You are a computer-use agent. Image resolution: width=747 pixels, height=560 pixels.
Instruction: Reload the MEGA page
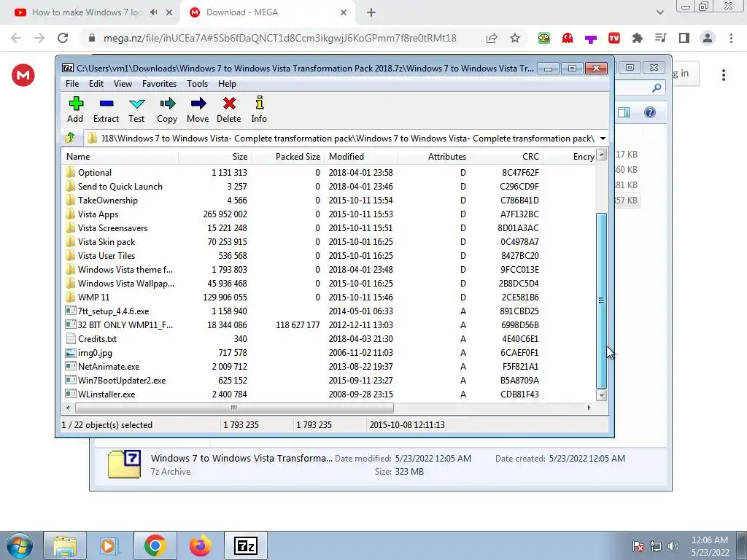pyautogui.click(x=63, y=38)
